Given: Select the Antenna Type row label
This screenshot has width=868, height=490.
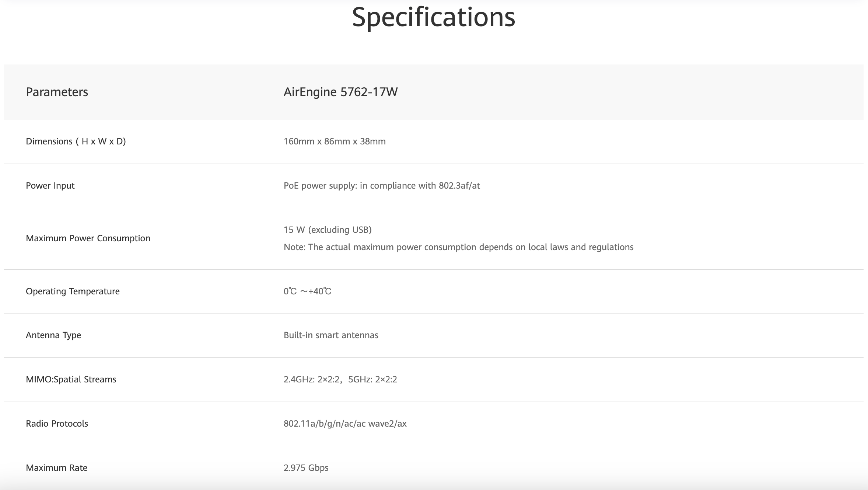Looking at the screenshot, I should (x=53, y=335).
